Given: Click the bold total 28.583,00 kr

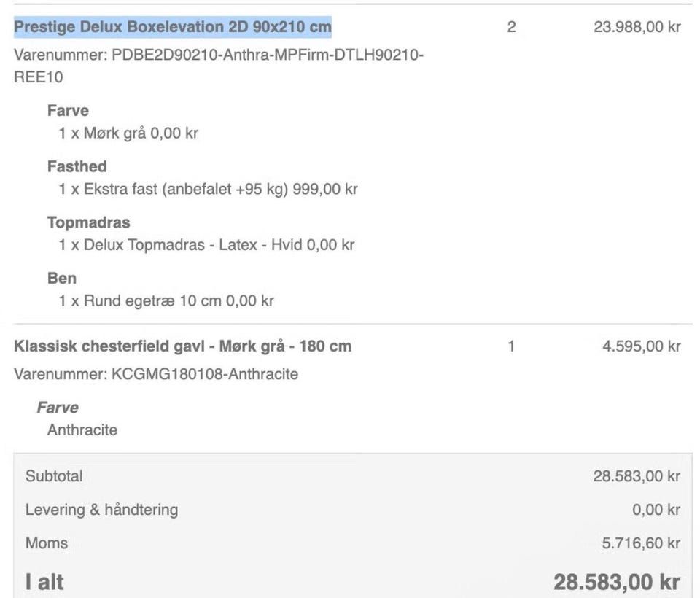Looking at the screenshot, I should pyautogui.click(x=617, y=582).
